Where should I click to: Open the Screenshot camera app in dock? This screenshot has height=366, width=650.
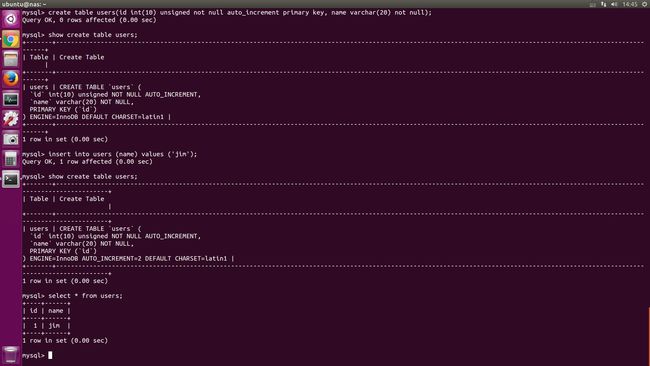[11, 138]
